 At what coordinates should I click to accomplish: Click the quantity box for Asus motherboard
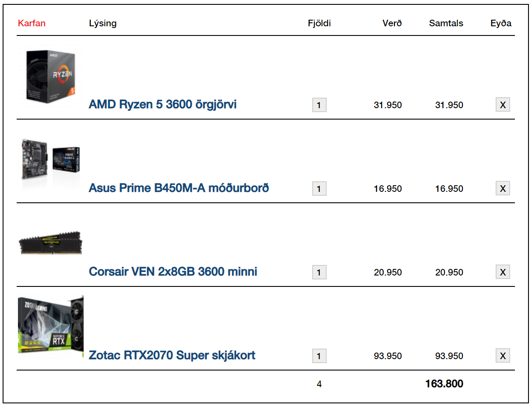(x=319, y=189)
